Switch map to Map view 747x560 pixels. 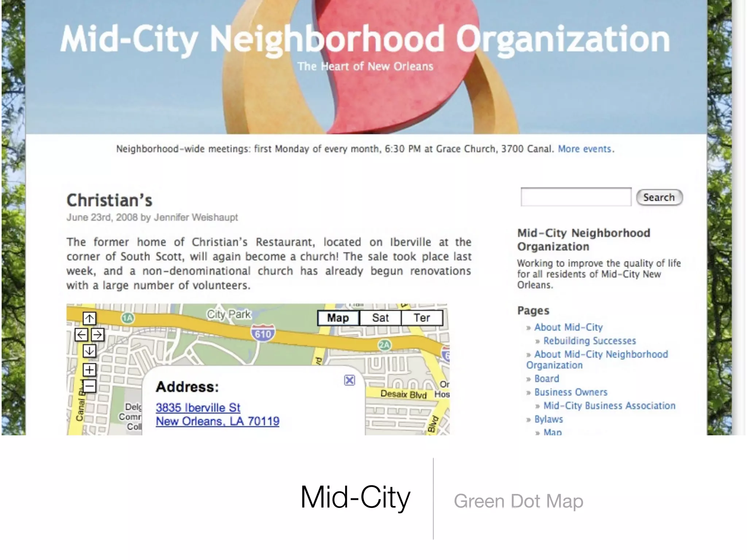pyautogui.click(x=338, y=318)
